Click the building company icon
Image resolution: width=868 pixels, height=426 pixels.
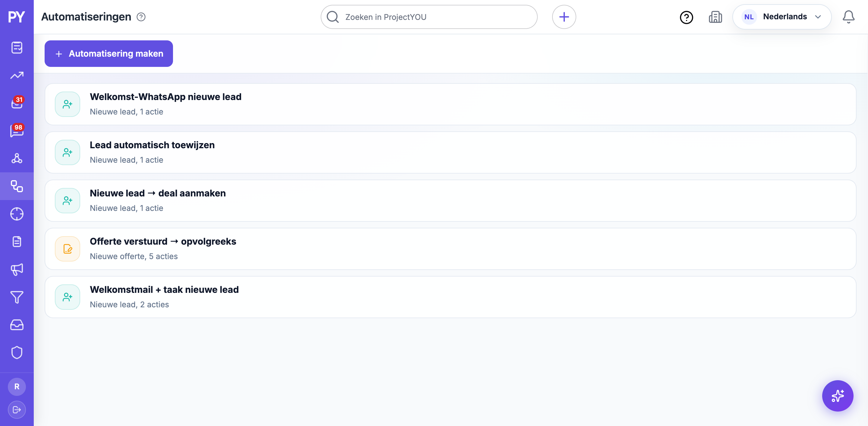pyautogui.click(x=715, y=17)
